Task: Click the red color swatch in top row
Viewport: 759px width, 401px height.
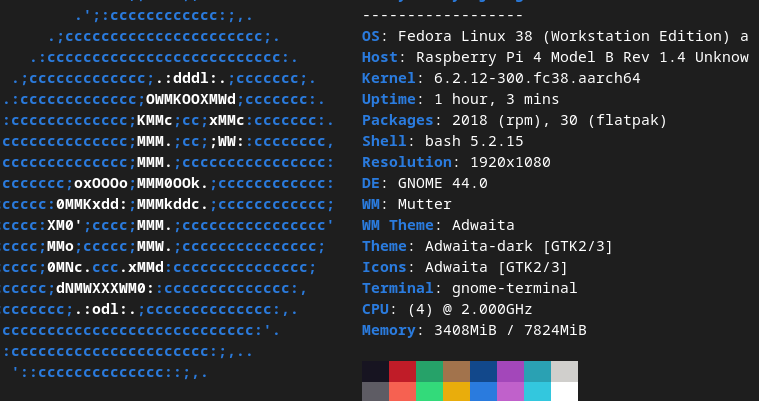Action: [402, 371]
